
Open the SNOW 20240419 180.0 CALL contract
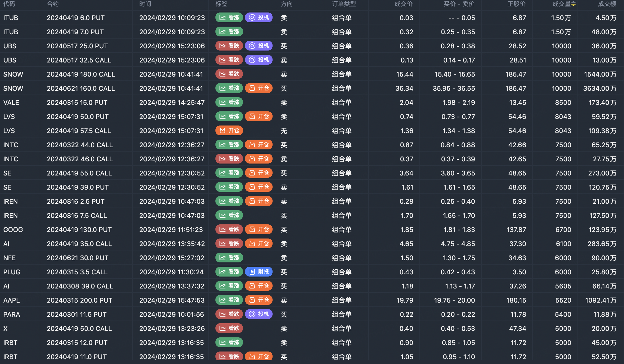coord(81,74)
